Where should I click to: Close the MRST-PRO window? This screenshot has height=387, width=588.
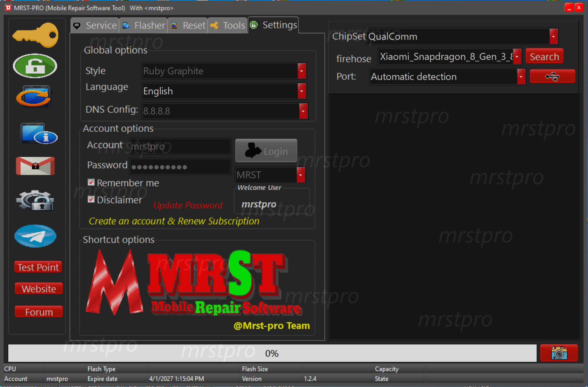tap(579, 8)
